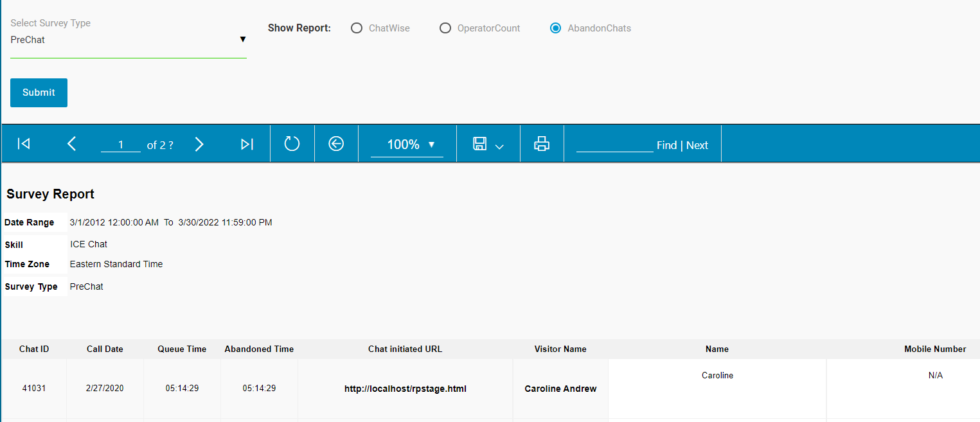980x422 pixels.
Task: Expand export format chevron beside save icon
Action: (499, 146)
